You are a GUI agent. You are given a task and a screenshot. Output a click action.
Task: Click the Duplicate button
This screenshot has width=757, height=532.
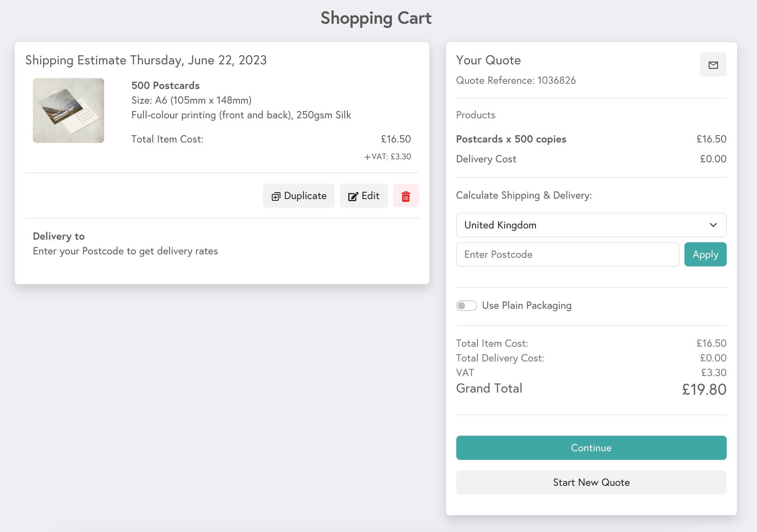[299, 196]
